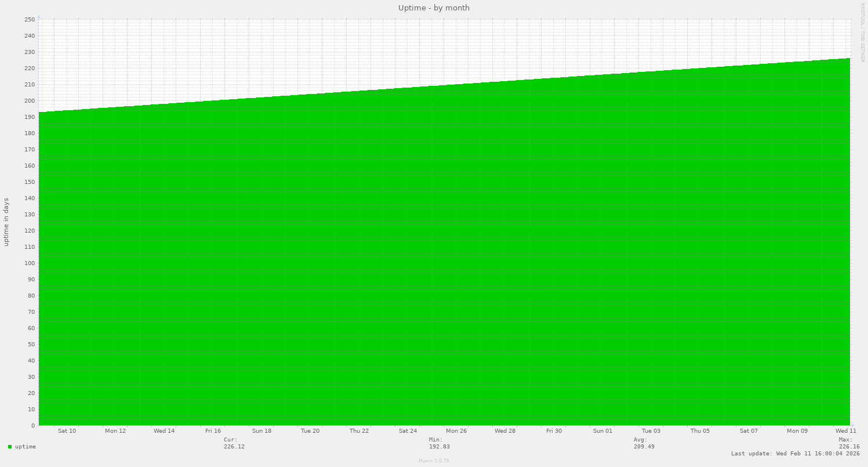This screenshot has height=467, width=868.
Task: Click the green fill at its highest point
Action: [x=847, y=61]
